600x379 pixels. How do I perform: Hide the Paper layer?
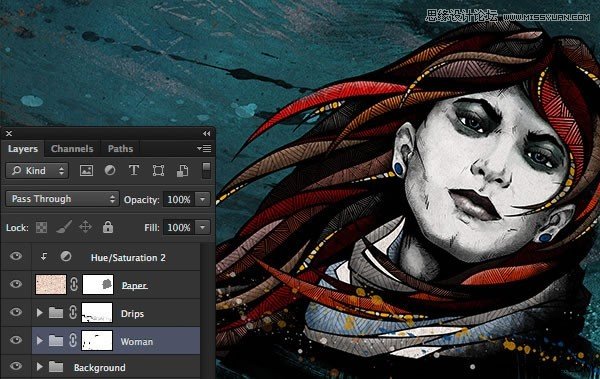pos(16,284)
